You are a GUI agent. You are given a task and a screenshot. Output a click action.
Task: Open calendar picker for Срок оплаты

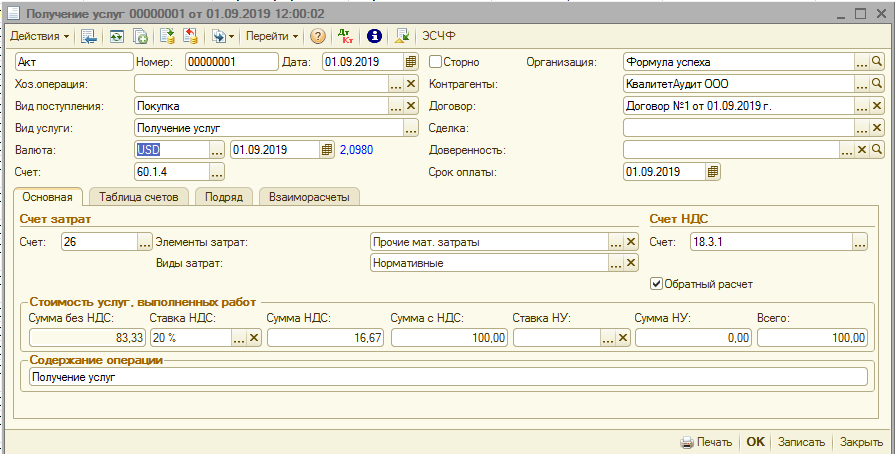click(712, 172)
